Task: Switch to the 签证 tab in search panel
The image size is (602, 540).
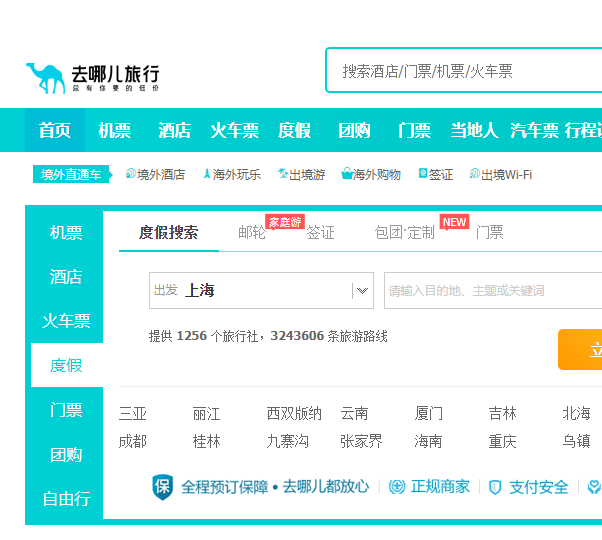Action: click(x=321, y=233)
